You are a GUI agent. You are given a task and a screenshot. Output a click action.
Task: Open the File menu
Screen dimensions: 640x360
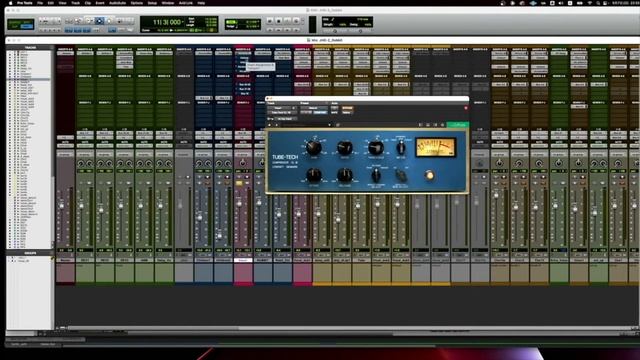click(x=40, y=3)
